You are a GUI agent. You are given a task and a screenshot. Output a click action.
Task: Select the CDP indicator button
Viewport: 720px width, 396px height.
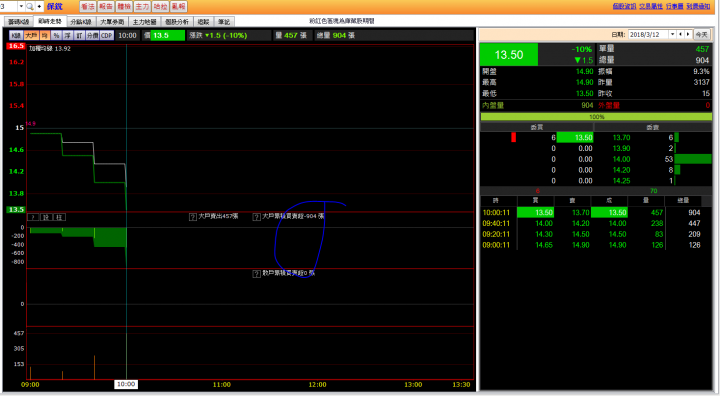(x=107, y=35)
